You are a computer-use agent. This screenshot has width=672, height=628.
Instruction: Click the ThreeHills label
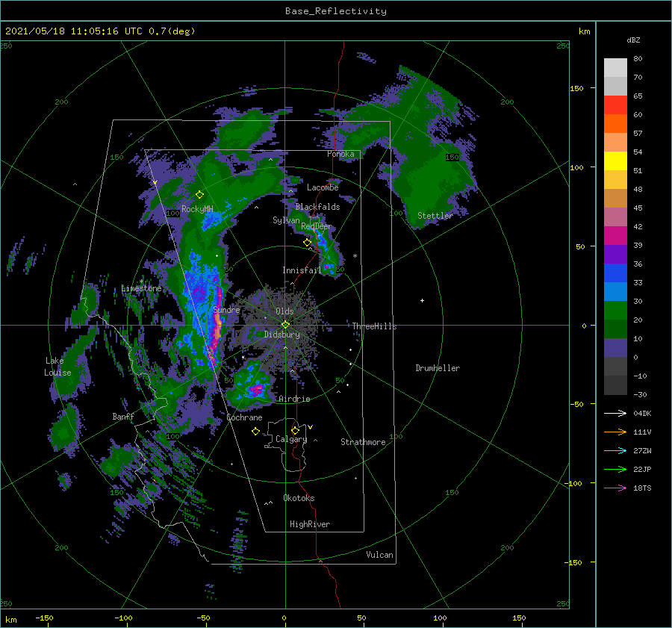pyautogui.click(x=374, y=326)
